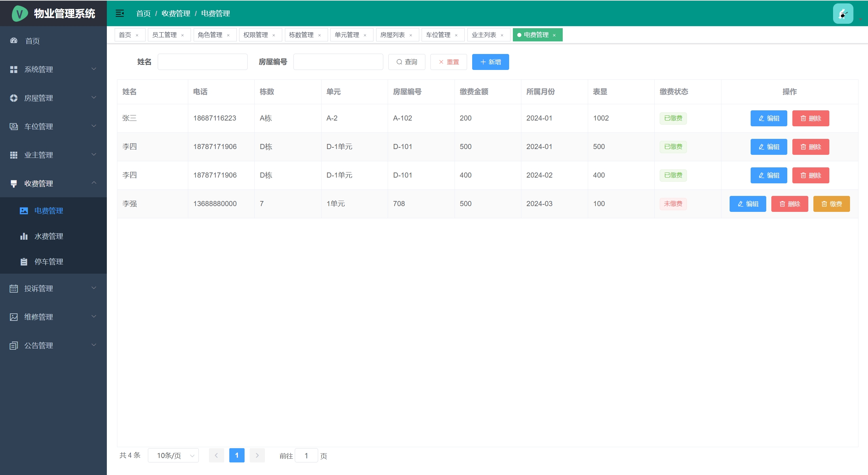Click the 新增 add button

click(x=490, y=62)
